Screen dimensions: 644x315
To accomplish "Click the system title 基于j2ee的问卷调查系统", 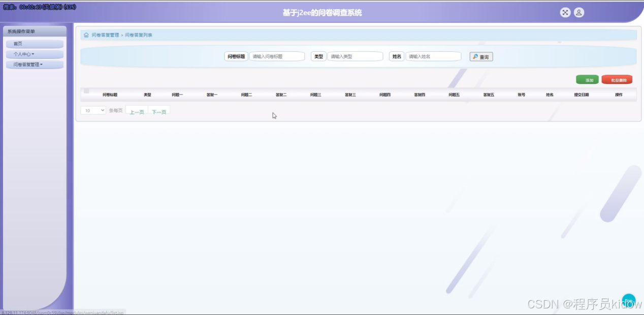I will coord(322,13).
